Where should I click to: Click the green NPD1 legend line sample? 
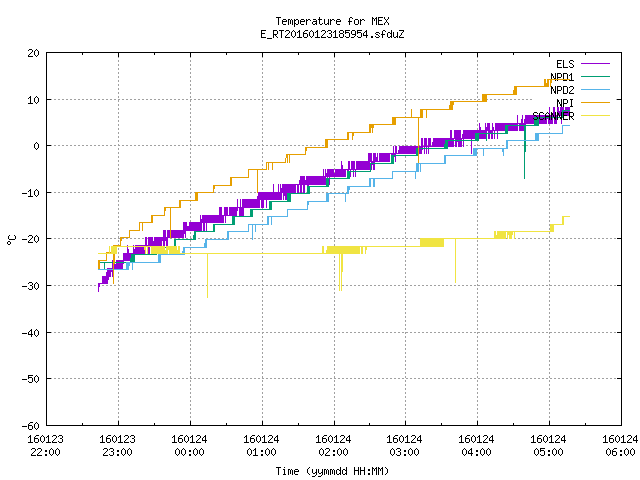pos(595,76)
